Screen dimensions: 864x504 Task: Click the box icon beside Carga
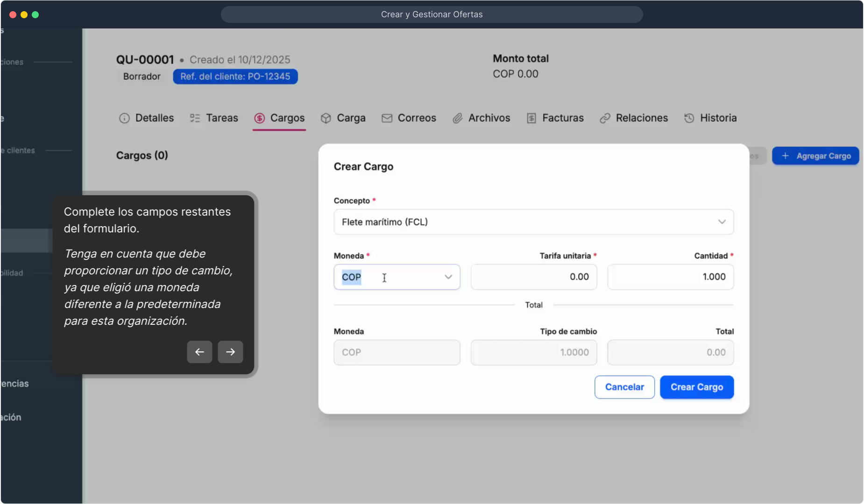(x=326, y=118)
